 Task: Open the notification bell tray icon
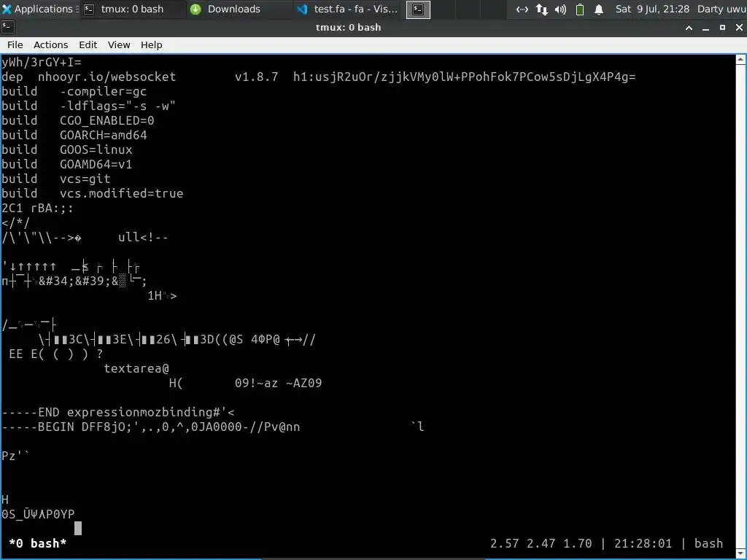[599, 9]
